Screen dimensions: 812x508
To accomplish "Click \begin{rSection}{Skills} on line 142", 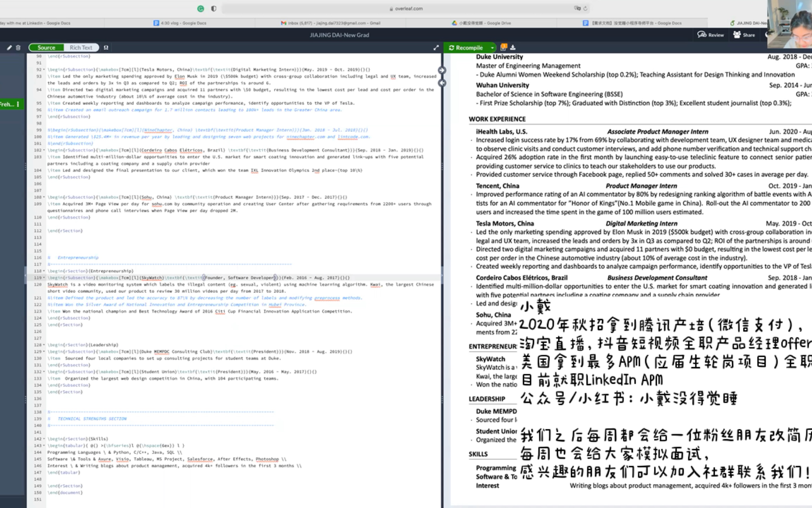I will coord(77,439).
